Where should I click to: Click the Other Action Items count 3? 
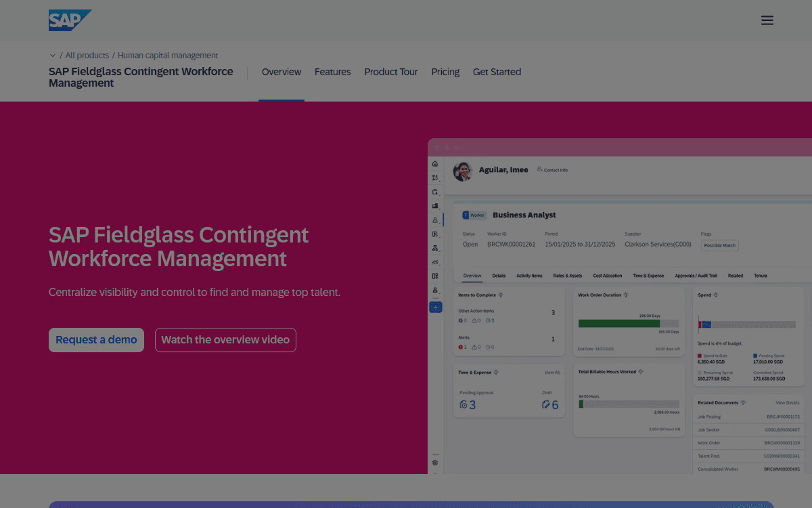coord(553,313)
